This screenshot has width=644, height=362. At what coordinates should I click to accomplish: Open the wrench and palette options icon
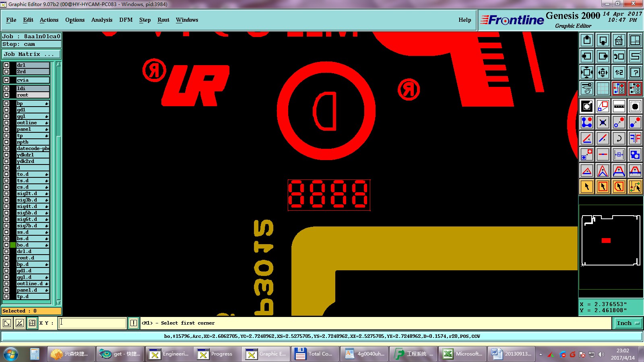587,88
